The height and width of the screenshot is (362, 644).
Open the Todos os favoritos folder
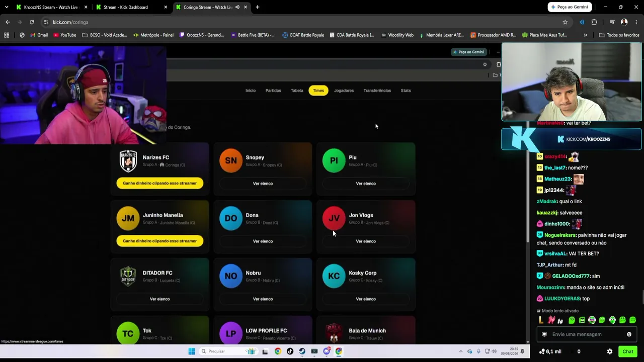point(619,35)
